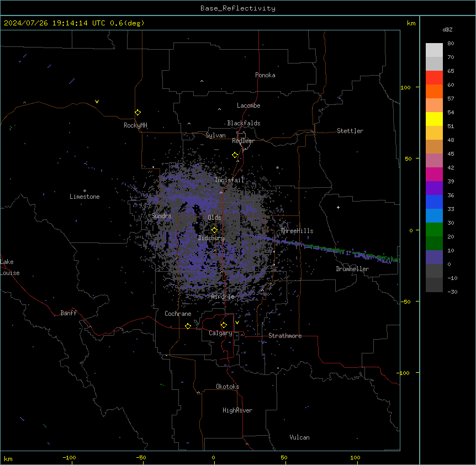
Task: Click the Cochrane label
Action: pyautogui.click(x=178, y=314)
